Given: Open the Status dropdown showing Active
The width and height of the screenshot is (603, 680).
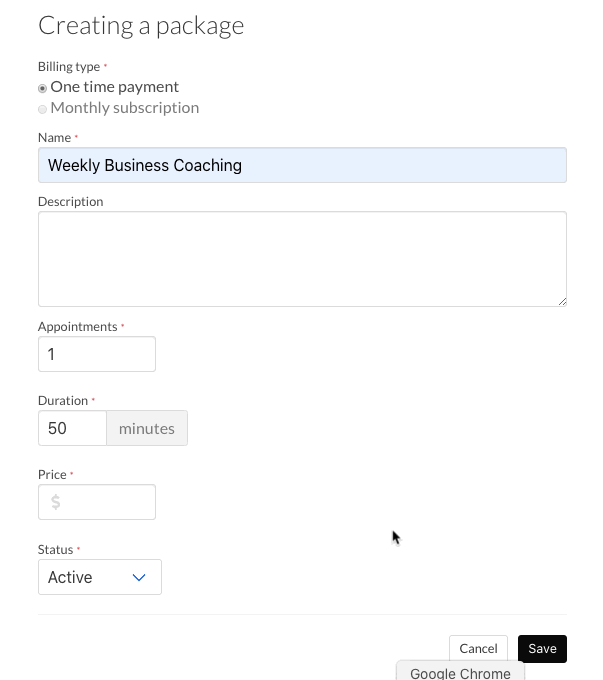Looking at the screenshot, I should click(x=100, y=577).
